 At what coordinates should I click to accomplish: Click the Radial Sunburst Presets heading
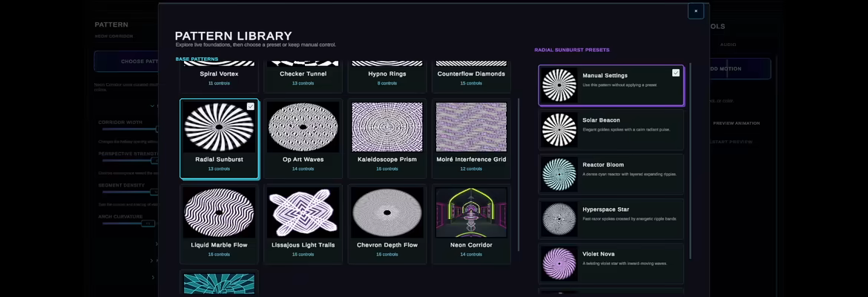pos(572,50)
